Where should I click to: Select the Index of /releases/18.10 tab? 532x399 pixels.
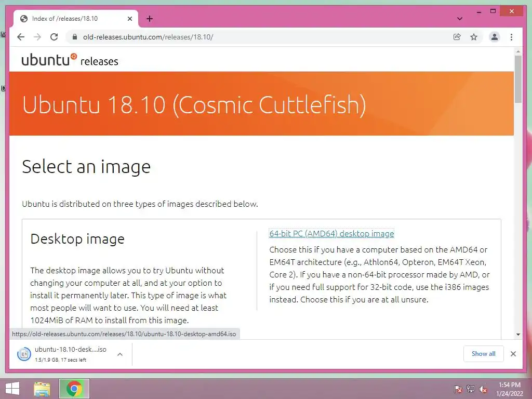click(76, 19)
